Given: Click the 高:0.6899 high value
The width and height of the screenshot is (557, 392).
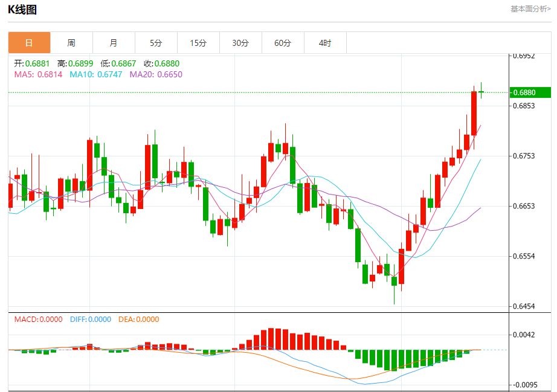Looking at the screenshot, I should click(x=76, y=63).
